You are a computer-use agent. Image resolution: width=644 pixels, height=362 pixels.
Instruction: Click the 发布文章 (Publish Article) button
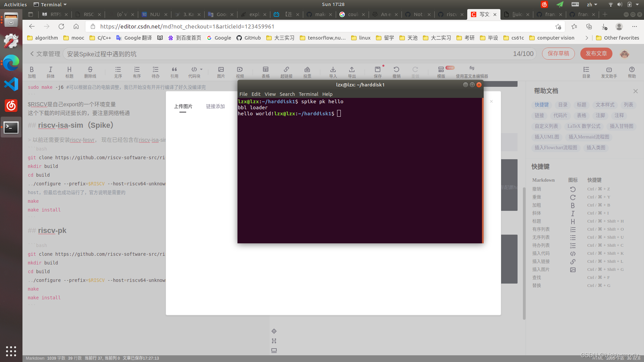point(596,54)
